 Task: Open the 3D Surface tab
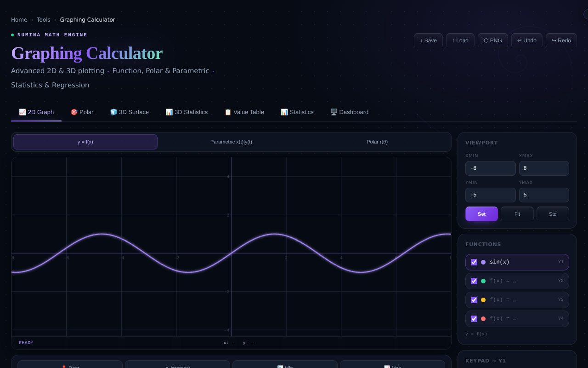point(130,112)
